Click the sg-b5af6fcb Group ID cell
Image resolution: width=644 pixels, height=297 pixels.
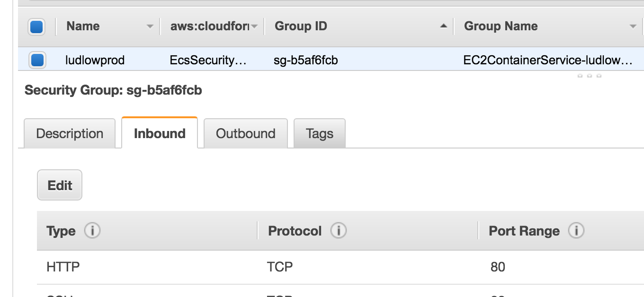coord(306,60)
